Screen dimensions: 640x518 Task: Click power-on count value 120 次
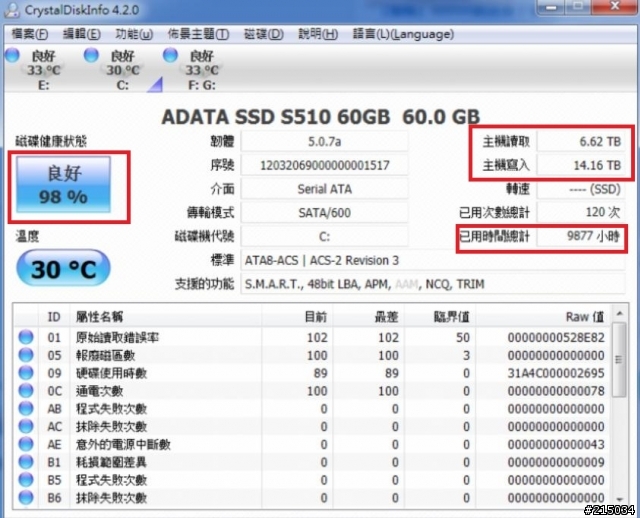coord(580,213)
